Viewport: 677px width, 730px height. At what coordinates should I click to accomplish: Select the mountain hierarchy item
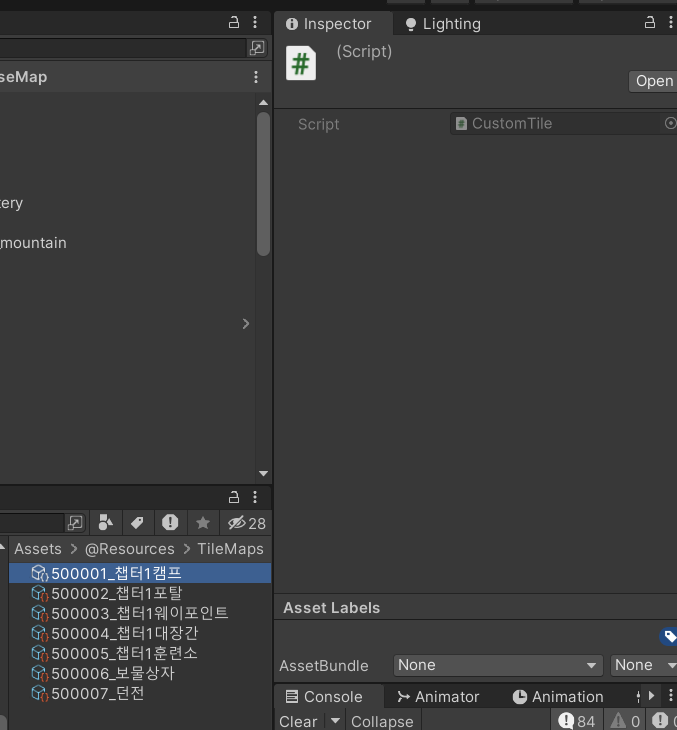click(x=33, y=243)
